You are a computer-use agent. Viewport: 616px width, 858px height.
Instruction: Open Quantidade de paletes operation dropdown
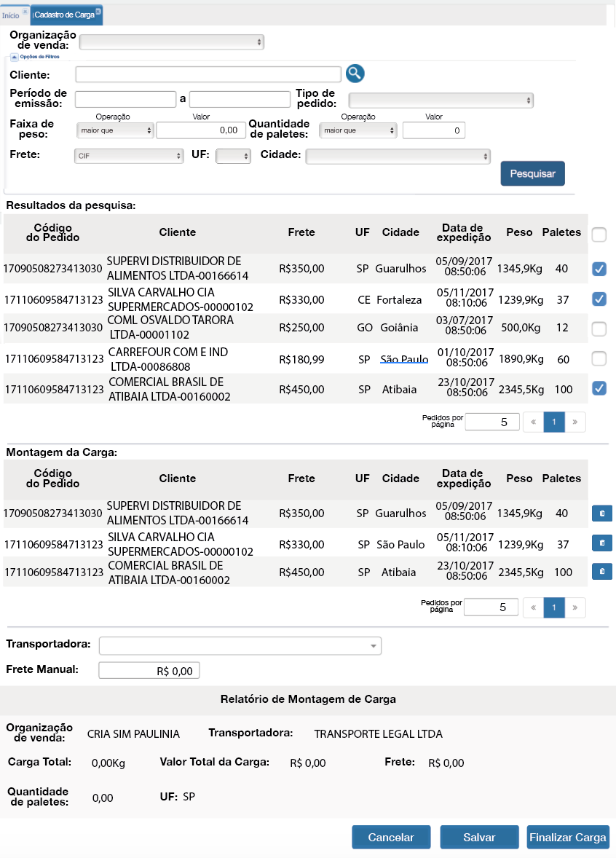pos(358,130)
